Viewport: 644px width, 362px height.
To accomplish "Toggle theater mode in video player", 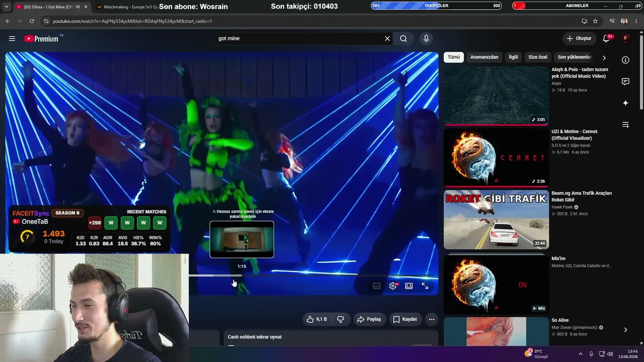I will click(409, 286).
